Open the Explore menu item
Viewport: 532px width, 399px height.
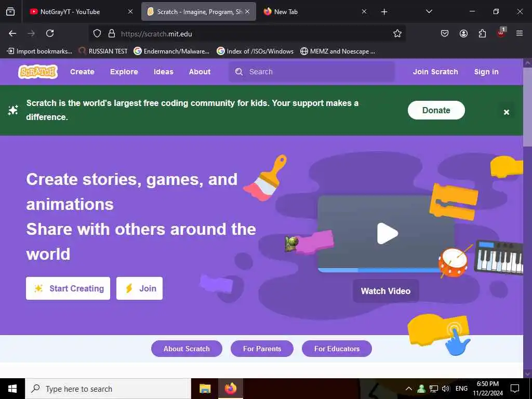coord(124,72)
